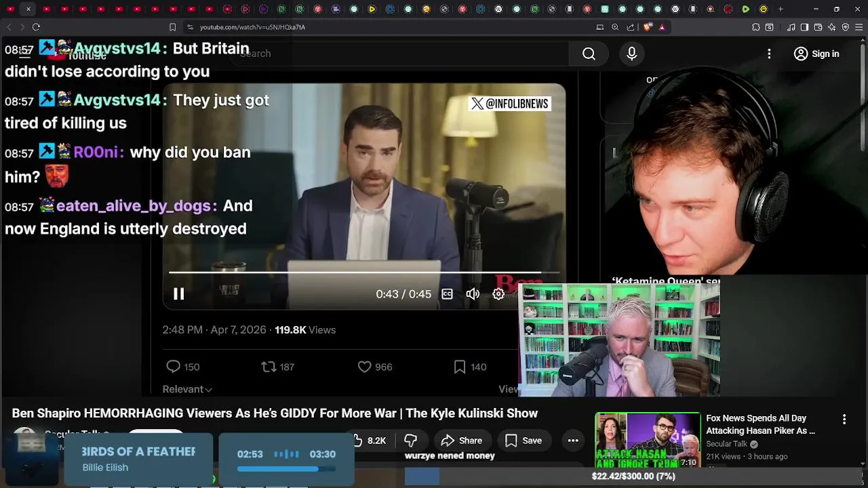Open the browser hamburger main menu
The height and width of the screenshot is (488, 868).
click(859, 27)
